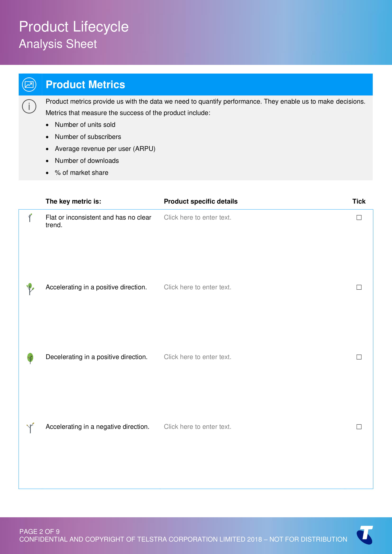Tick the decelerating positive direction checkbox

click(359, 357)
